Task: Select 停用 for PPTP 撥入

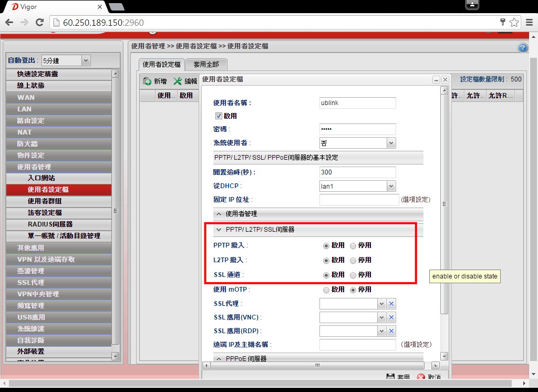Action: point(353,245)
